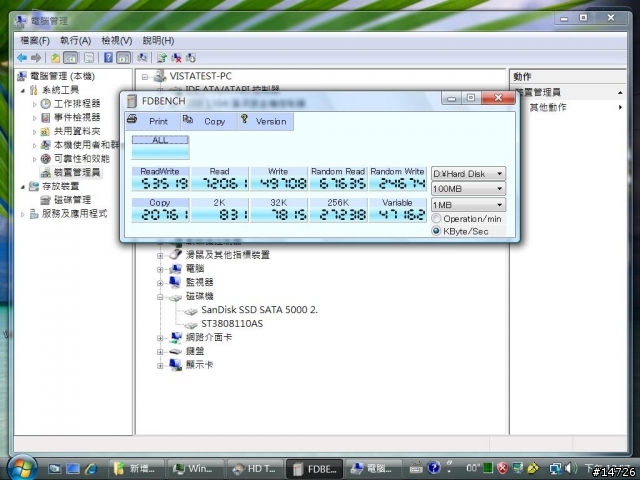Select the Operation/min radio button
This screenshot has height=480, width=640.
coord(436,218)
